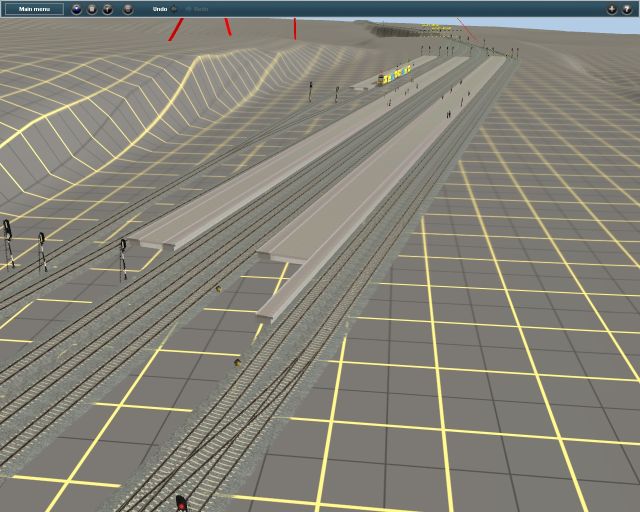Click the fourth round icon before Undo

point(127,9)
